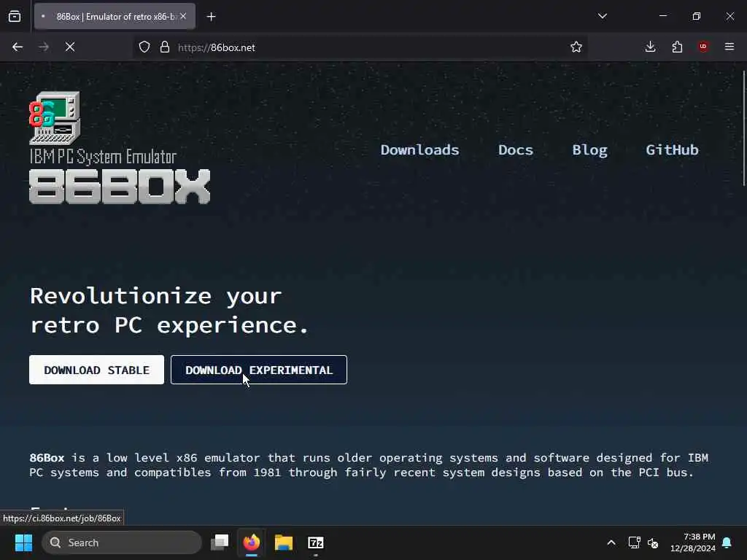Screen dimensions: 747x560
Task: Show hidden system tray icons
Action: tap(611, 542)
